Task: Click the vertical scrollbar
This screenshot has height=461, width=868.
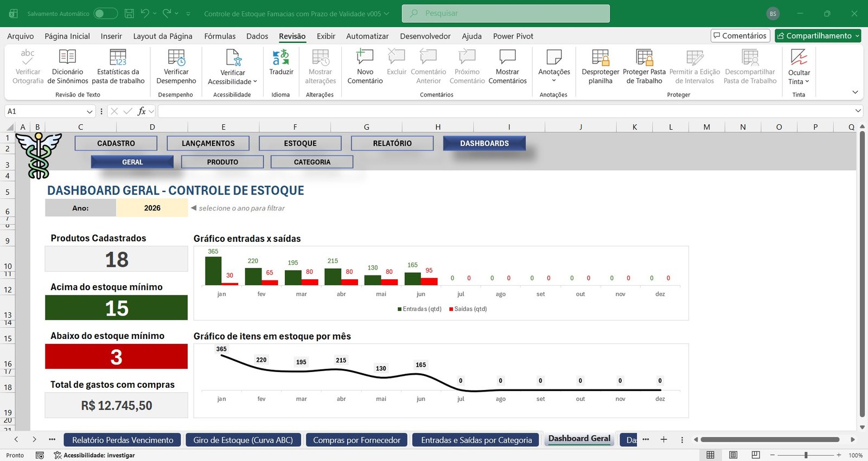Action: point(863,274)
